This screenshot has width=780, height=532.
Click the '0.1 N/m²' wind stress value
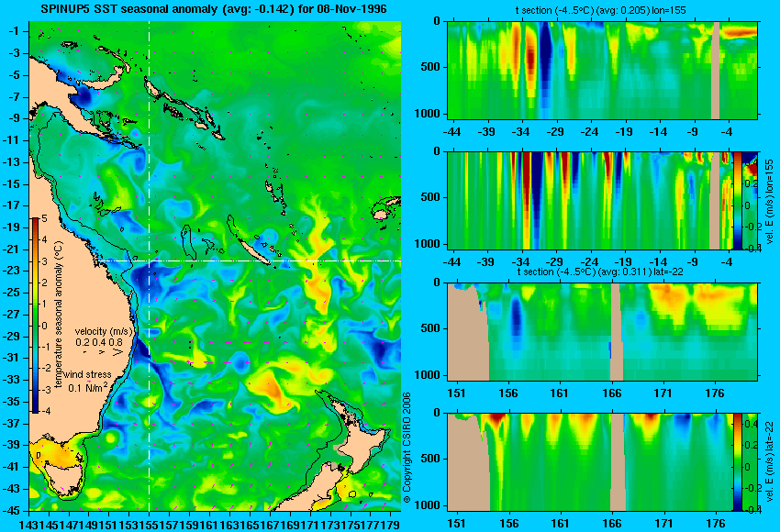tap(87, 387)
